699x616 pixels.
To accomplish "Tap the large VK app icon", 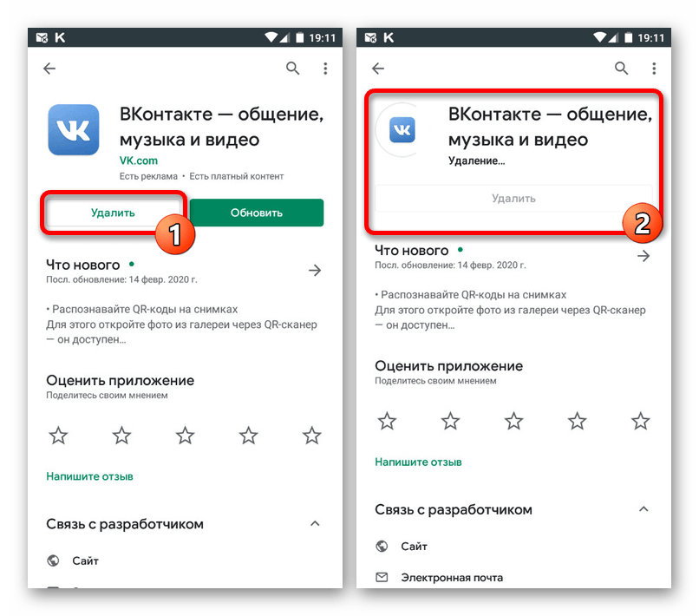I will coord(74,129).
